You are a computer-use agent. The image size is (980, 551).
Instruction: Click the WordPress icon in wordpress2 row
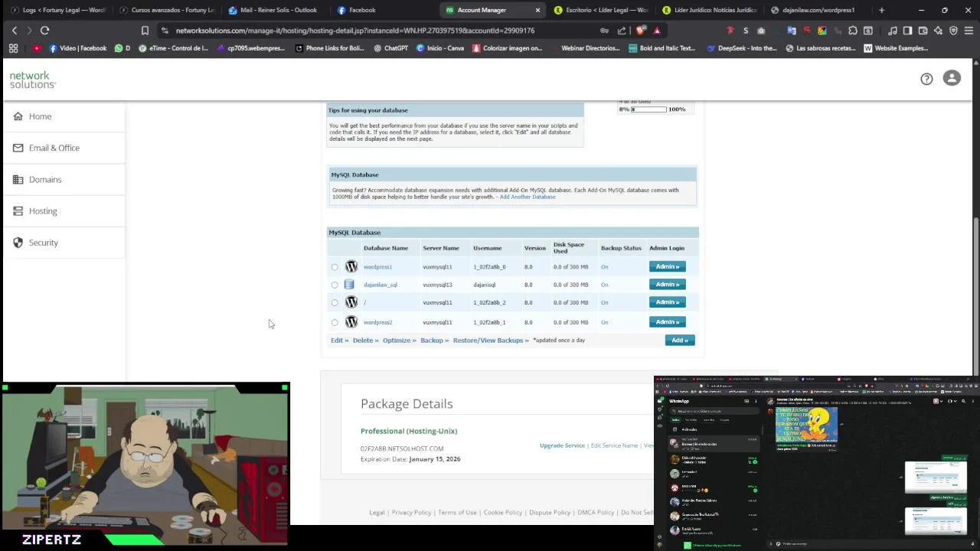point(351,322)
